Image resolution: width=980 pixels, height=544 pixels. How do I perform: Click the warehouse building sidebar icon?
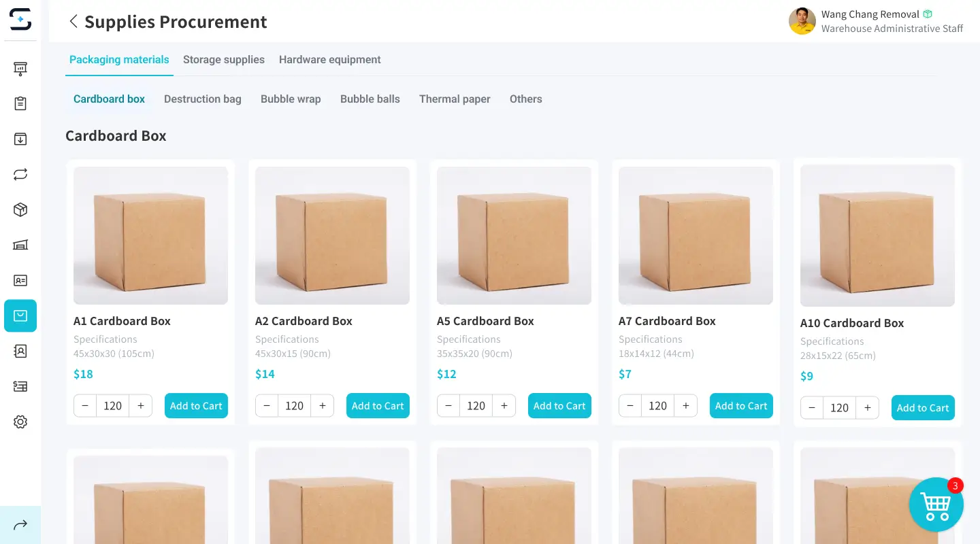tap(20, 245)
